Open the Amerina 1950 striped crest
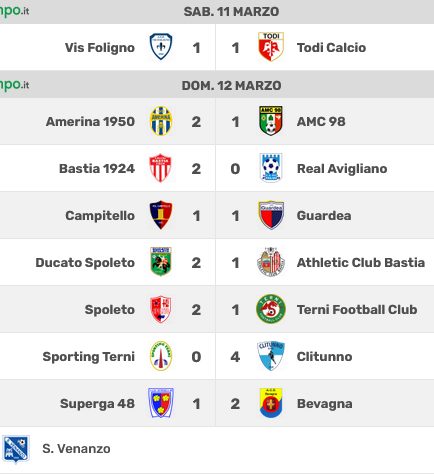Image resolution: width=434 pixels, height=474 pixels. (161, 121)
